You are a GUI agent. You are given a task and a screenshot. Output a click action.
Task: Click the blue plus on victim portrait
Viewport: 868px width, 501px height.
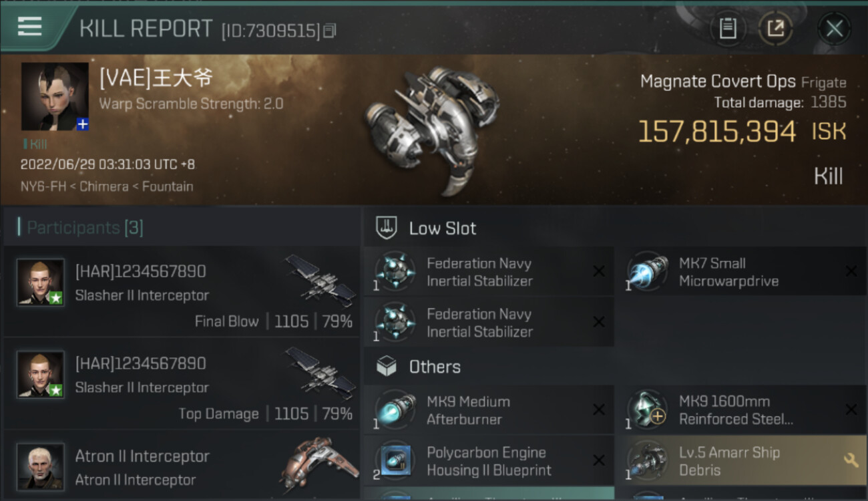point(82,124)
